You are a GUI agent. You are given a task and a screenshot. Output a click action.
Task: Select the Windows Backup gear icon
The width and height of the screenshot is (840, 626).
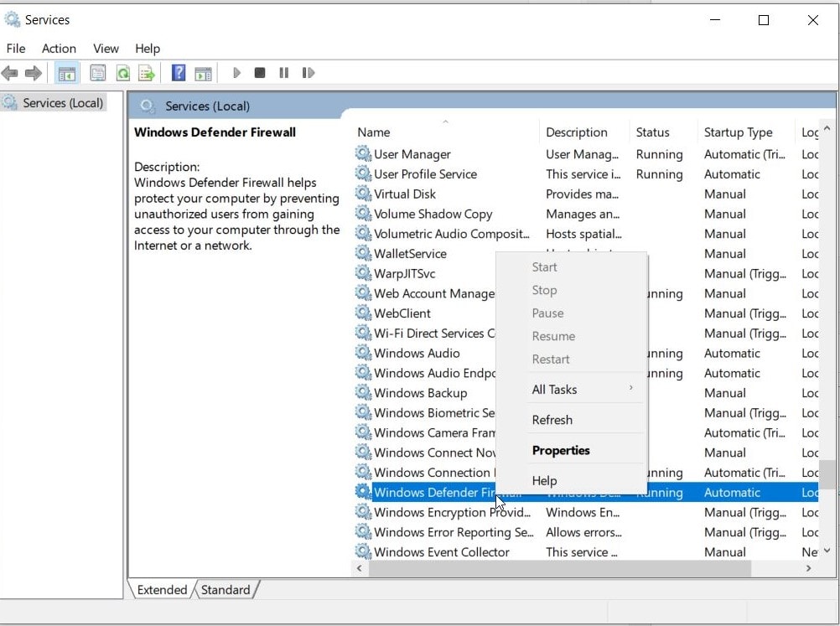[x=363, y=392]
